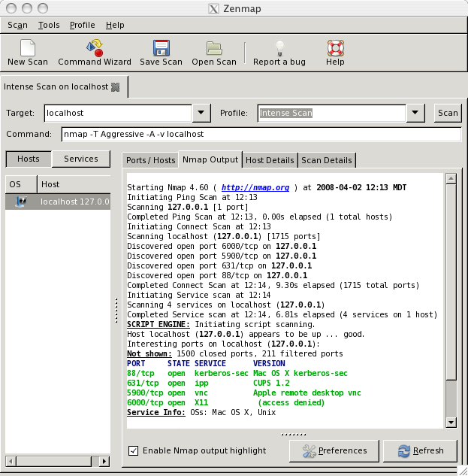468x476 pixels.
Task: Click the Save Scan floppy disk icon
Action: click(161, 48)
